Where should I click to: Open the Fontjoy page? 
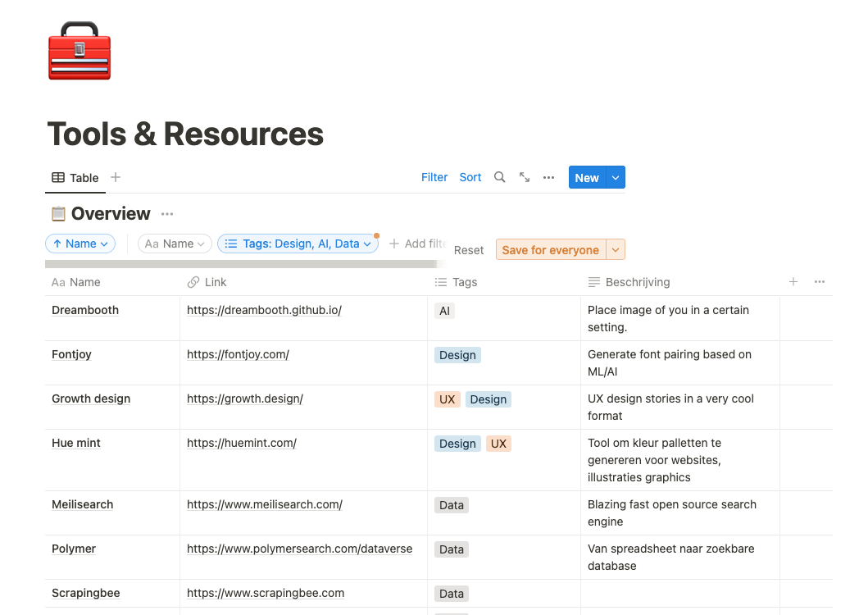[71, 354]
